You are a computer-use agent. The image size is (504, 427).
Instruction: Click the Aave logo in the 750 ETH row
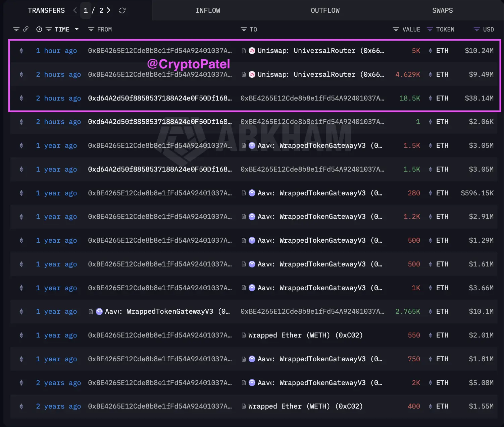click(252, 359)
